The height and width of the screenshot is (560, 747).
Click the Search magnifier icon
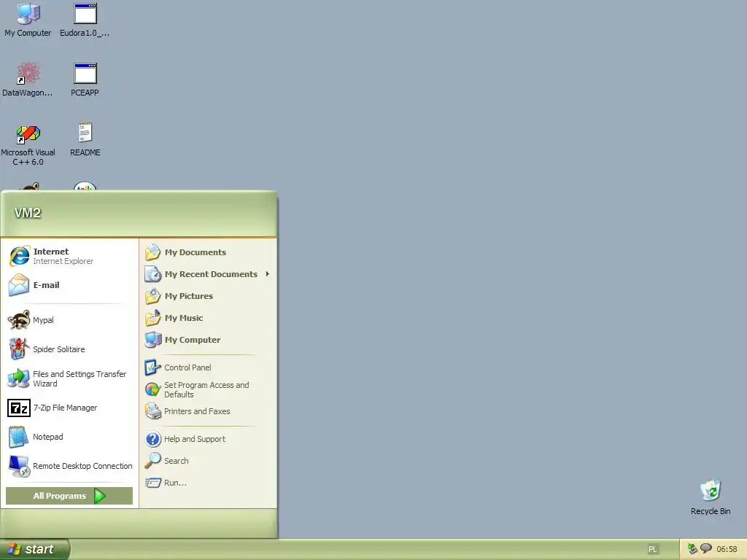153,461
